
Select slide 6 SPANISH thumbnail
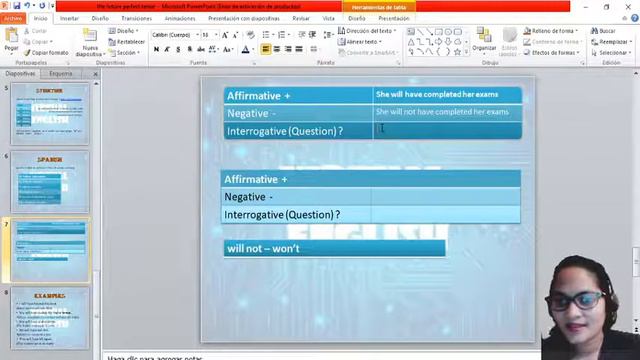tap(50, 182)
